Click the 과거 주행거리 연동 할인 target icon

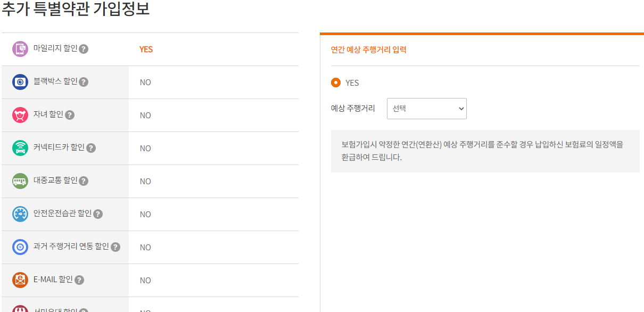(x=20, y=247)
